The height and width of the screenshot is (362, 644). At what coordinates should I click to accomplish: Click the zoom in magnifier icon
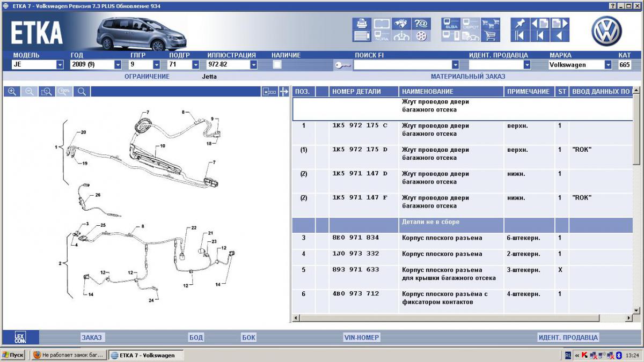12,92
